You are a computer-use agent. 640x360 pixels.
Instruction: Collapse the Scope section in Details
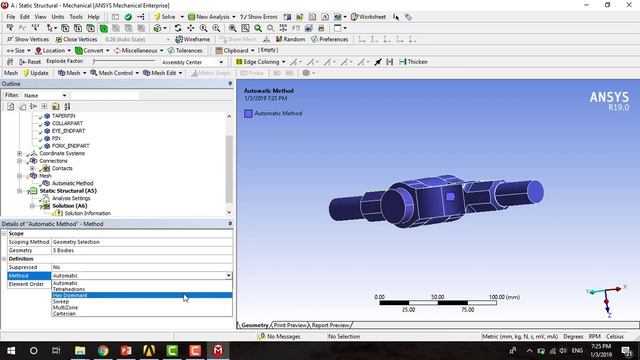(x=4, y=233)
